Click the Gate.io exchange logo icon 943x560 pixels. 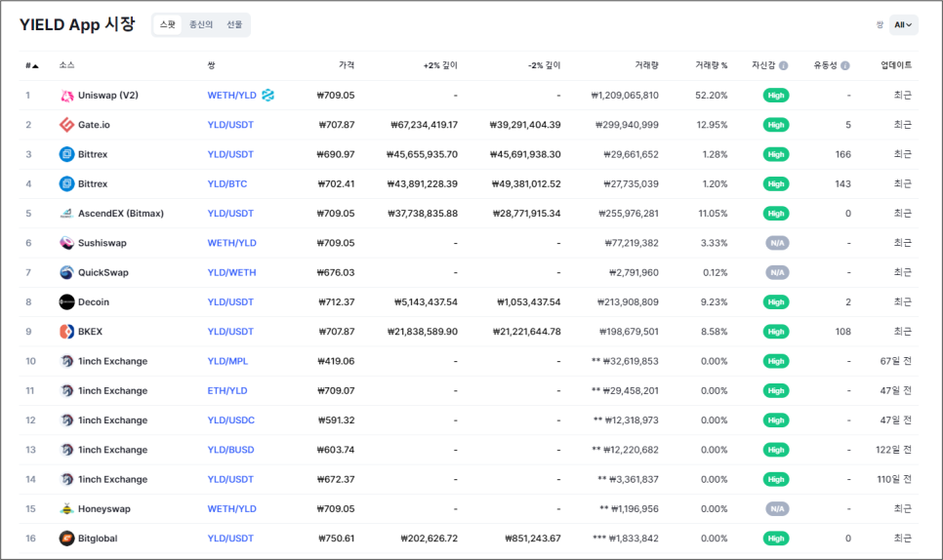point(66,125)
